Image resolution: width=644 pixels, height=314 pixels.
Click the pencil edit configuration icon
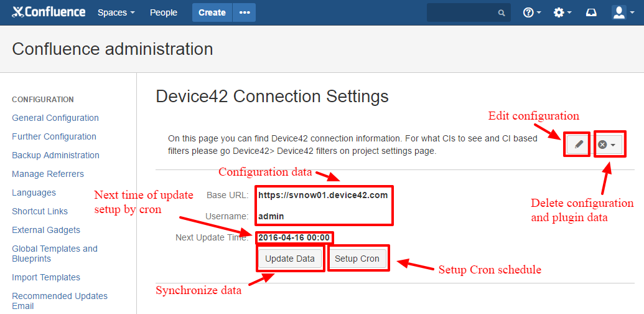click(x=578, y=145)
